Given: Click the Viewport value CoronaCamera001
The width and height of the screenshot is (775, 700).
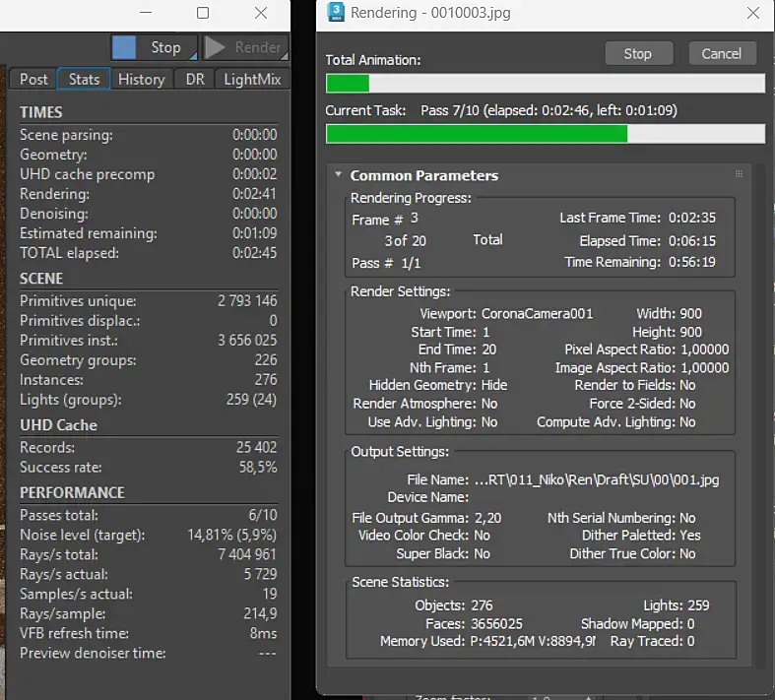Looking at the screenshot, I should click(537, 314).
